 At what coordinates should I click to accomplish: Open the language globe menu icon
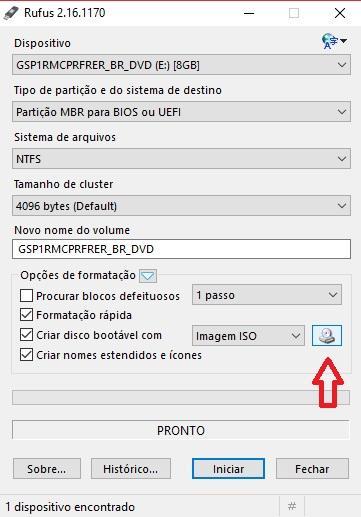334,42
